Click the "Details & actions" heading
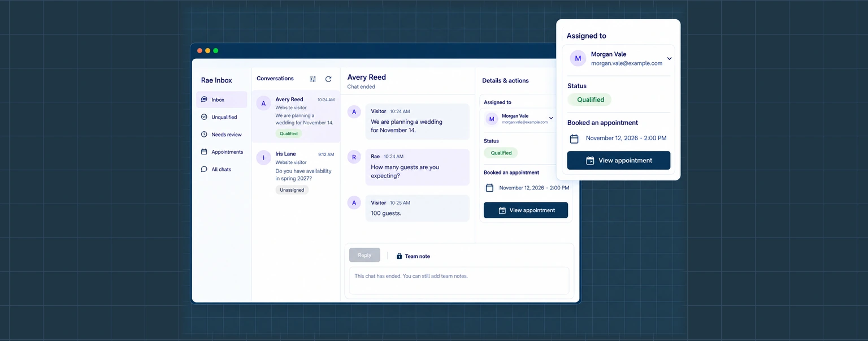The image size is (868, 341). (505, 81)
